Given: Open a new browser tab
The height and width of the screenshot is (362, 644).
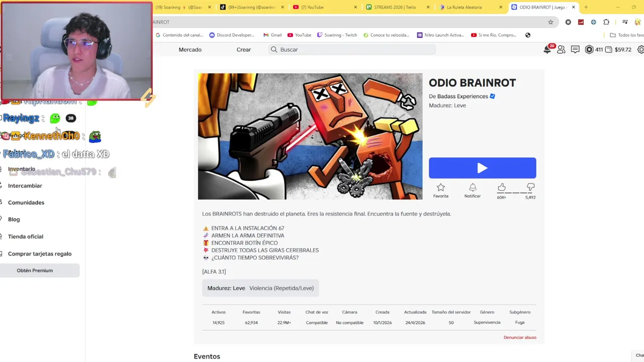Looking at the screenshot, I should click(x=586, y=7).
